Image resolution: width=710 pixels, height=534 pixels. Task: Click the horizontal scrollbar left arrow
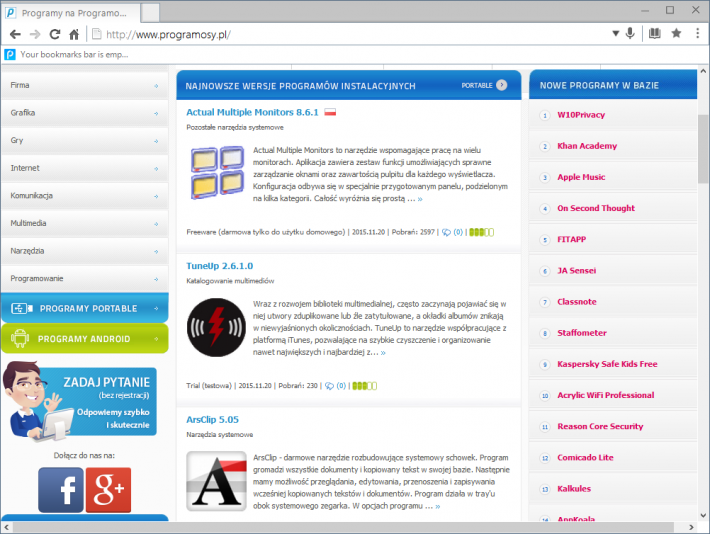coord(6,527)
